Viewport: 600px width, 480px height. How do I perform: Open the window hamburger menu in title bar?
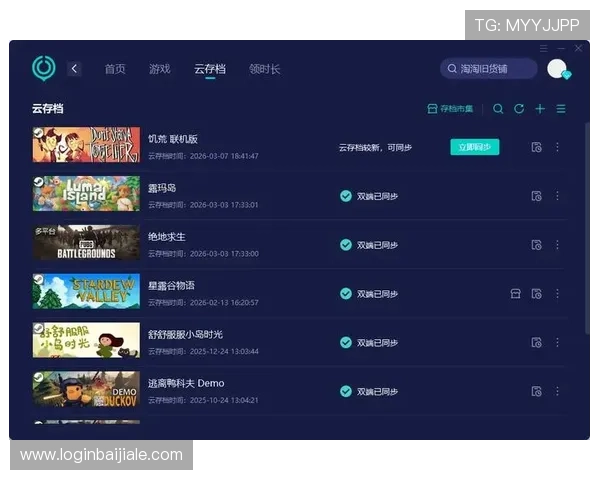[x=544, y=49]
